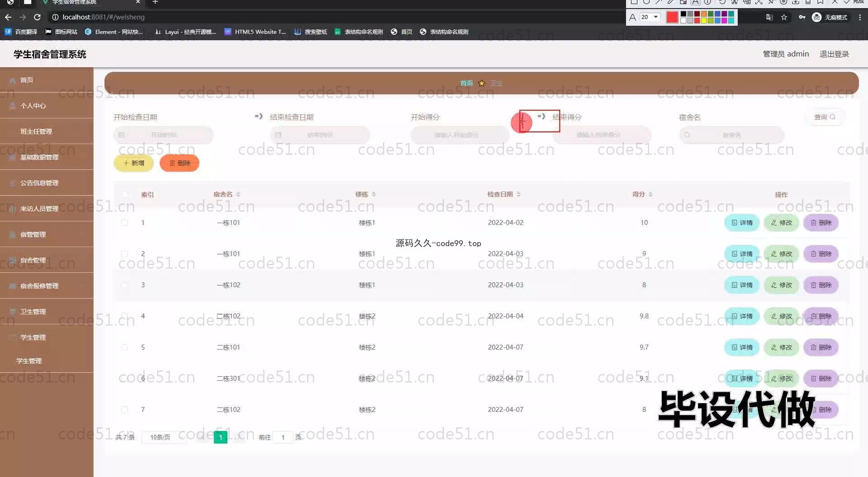Check the checkbox for row 7

click(124, 410)
